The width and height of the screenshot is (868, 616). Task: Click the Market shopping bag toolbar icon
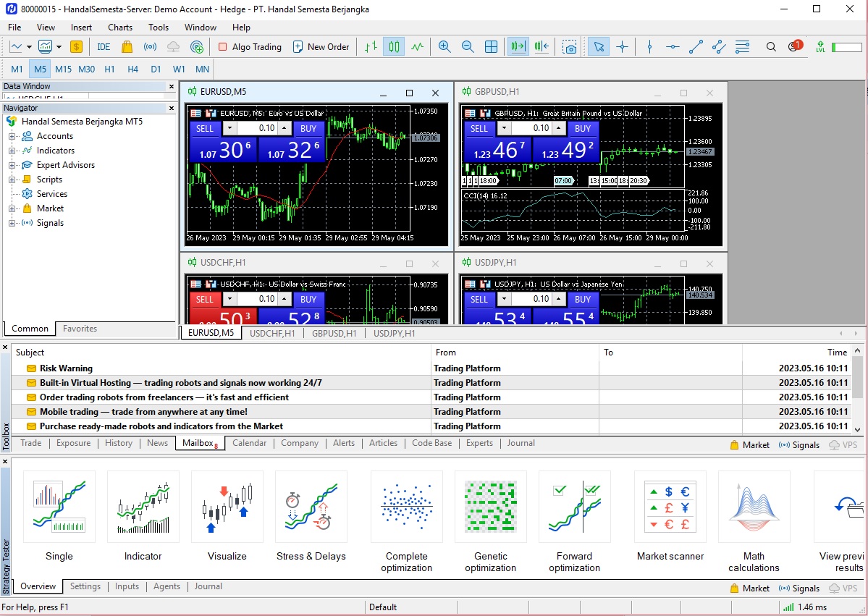tap(127, 47)
